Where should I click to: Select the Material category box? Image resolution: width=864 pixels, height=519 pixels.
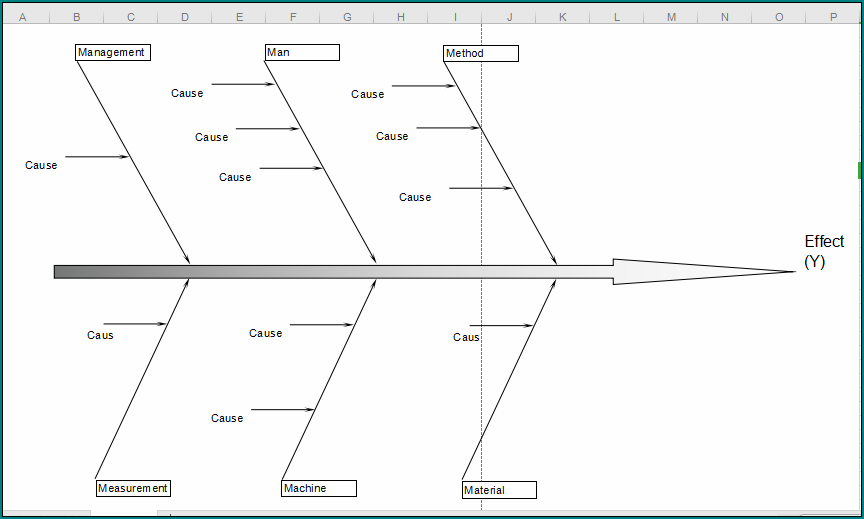(x=500, y=490)
